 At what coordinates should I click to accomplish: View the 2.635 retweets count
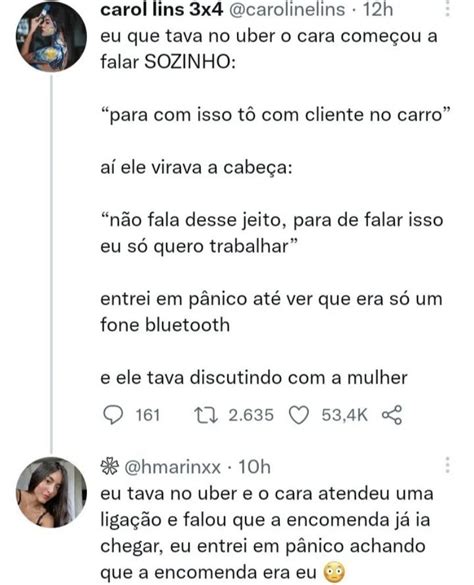(251, 415)
